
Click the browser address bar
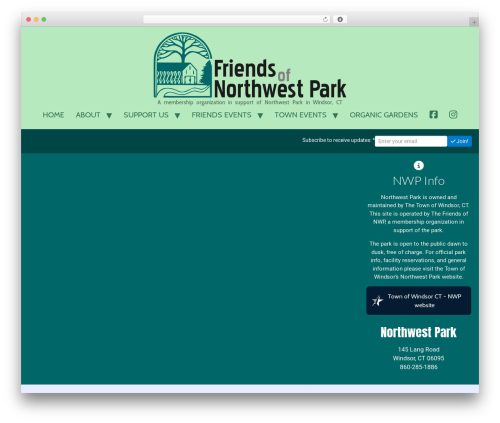(237, 20)
